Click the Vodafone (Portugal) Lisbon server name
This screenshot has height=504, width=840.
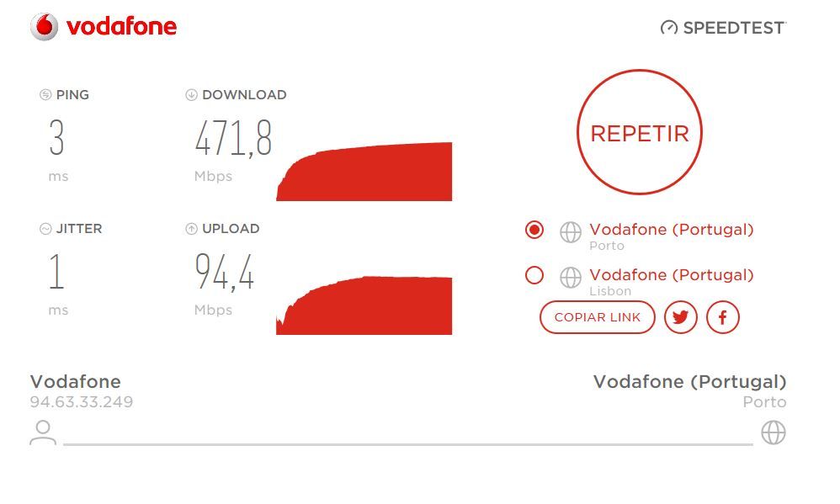(x=672, y=275)
